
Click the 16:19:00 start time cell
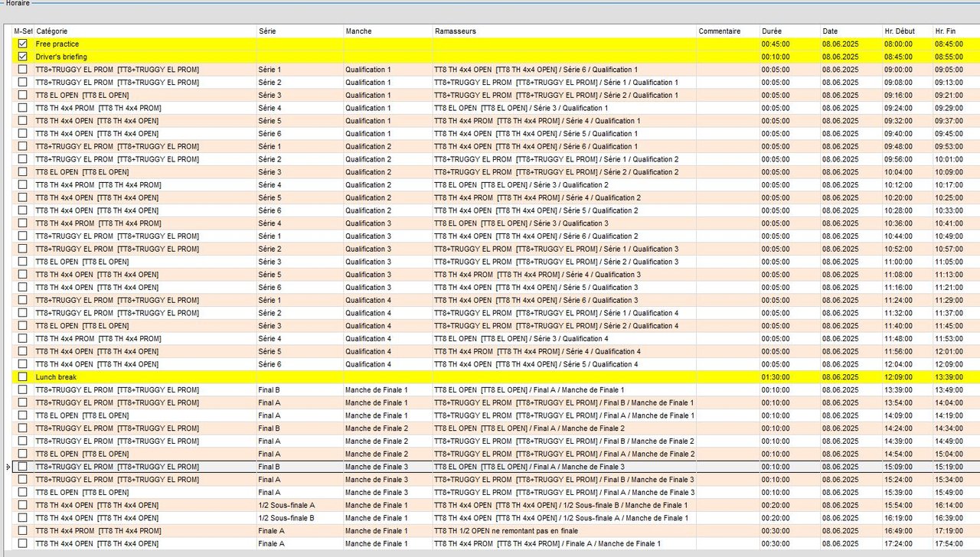coord(907,518)
